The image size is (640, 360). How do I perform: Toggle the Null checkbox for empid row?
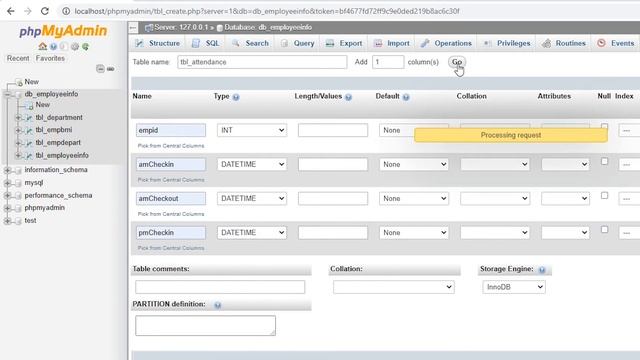point(604,127)
